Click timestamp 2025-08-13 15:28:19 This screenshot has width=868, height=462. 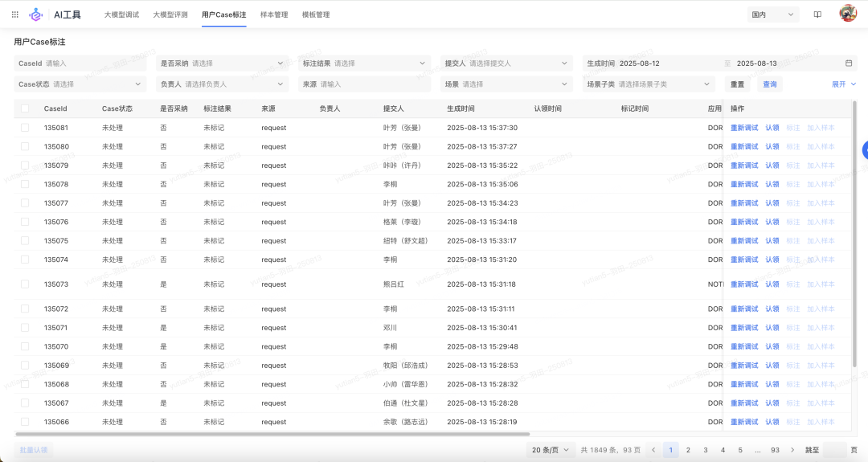click(x=482, y=422)
